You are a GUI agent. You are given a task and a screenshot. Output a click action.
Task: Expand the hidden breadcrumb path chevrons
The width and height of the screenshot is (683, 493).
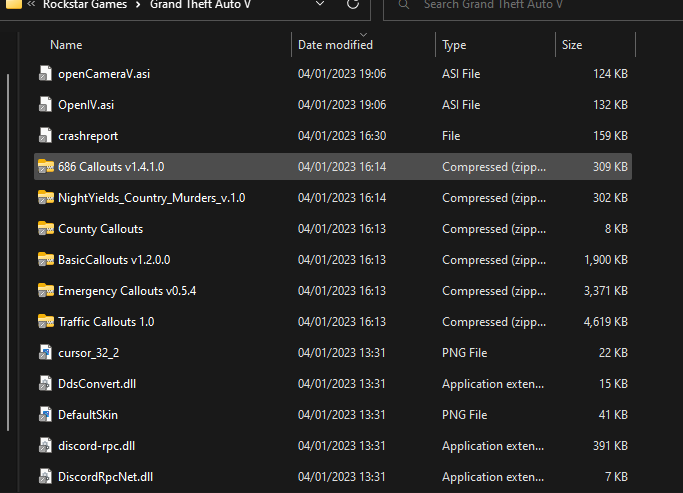32,5
